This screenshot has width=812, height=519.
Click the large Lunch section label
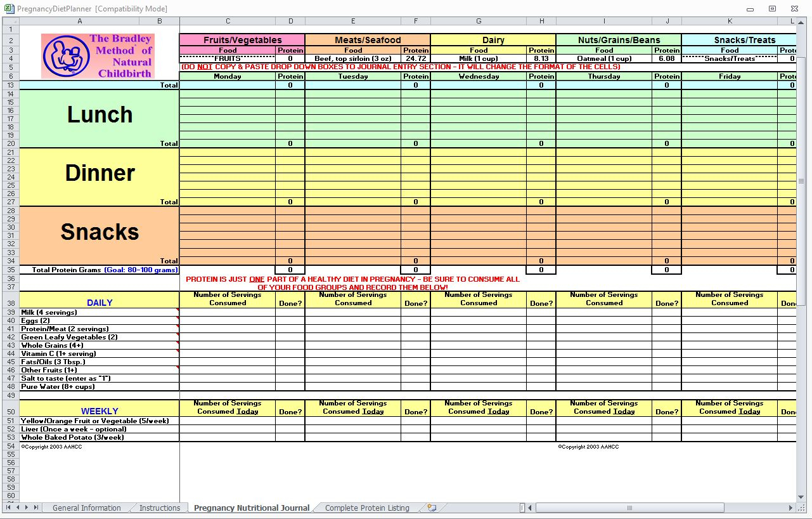pyautogui.click(x=100, y=115)
